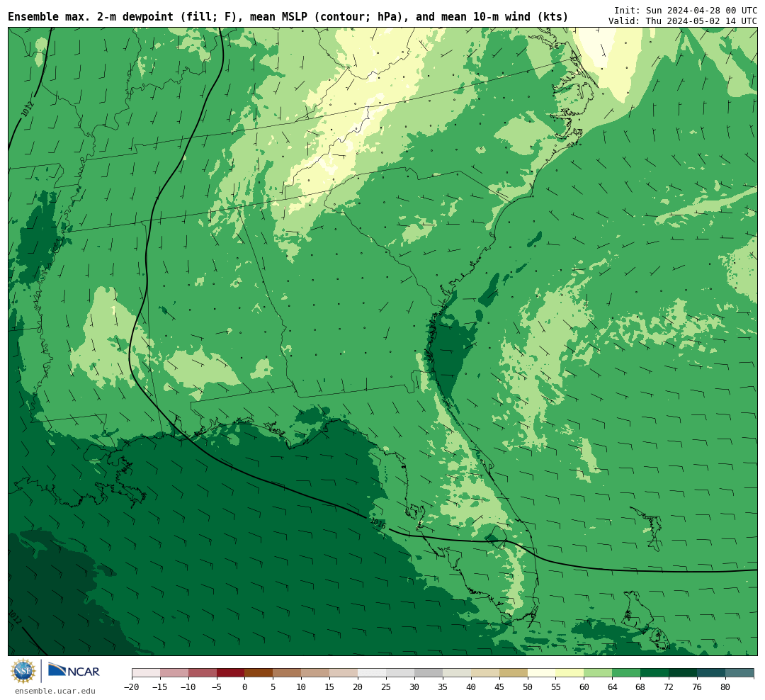Screen dimensions: 765x700
Task: Open the ensemble.ucar.edu link text
Action: click(x=55, y=691)
